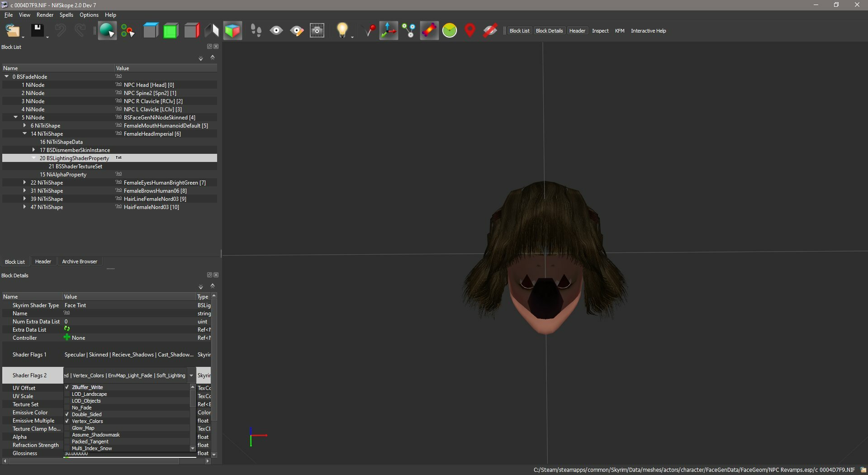Click the Block List toolbar button
868x475 pixels.
pyautogui.click(x=519, y=31)
